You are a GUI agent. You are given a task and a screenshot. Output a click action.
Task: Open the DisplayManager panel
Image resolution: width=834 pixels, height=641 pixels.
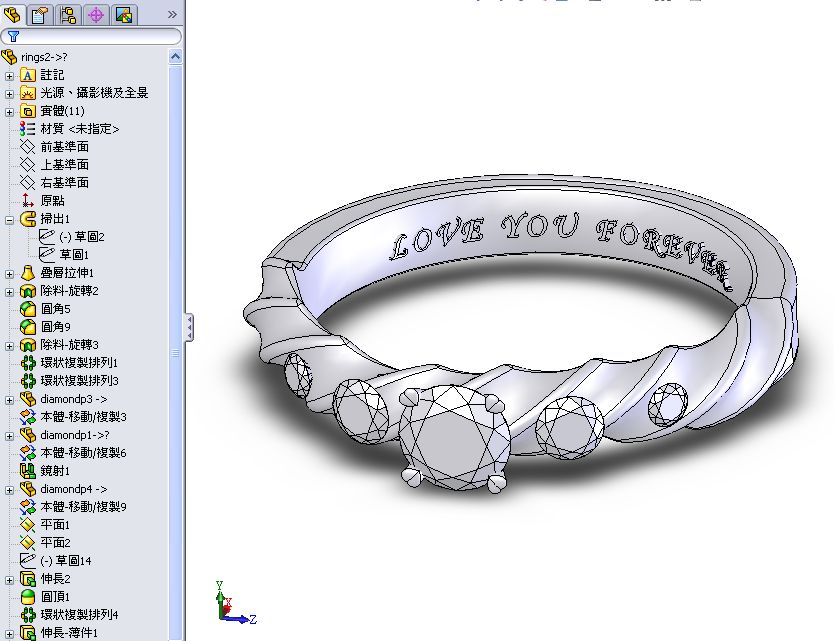[x=123, y=14]
